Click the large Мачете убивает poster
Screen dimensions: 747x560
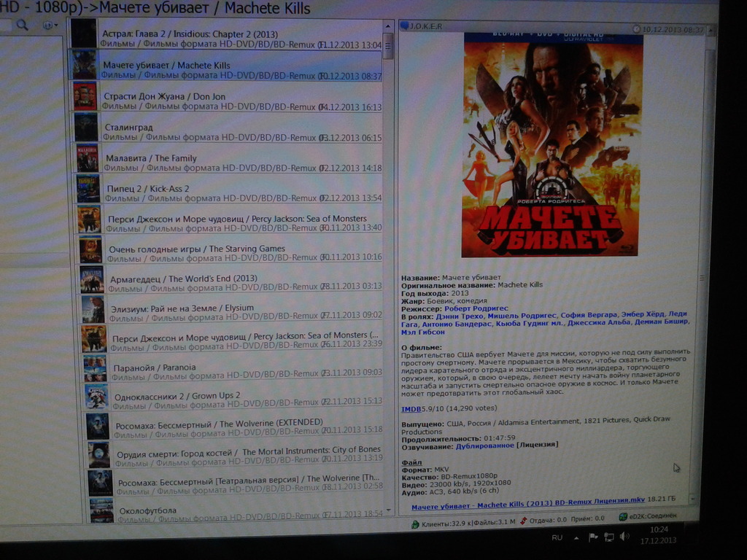(552, 145)
